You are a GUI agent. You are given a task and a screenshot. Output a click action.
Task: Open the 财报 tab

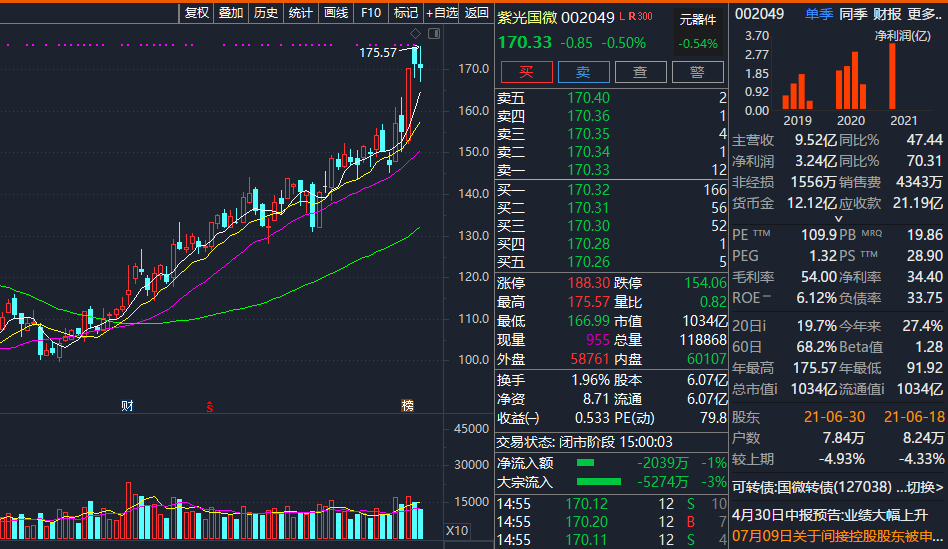click(x=887, y=14)
